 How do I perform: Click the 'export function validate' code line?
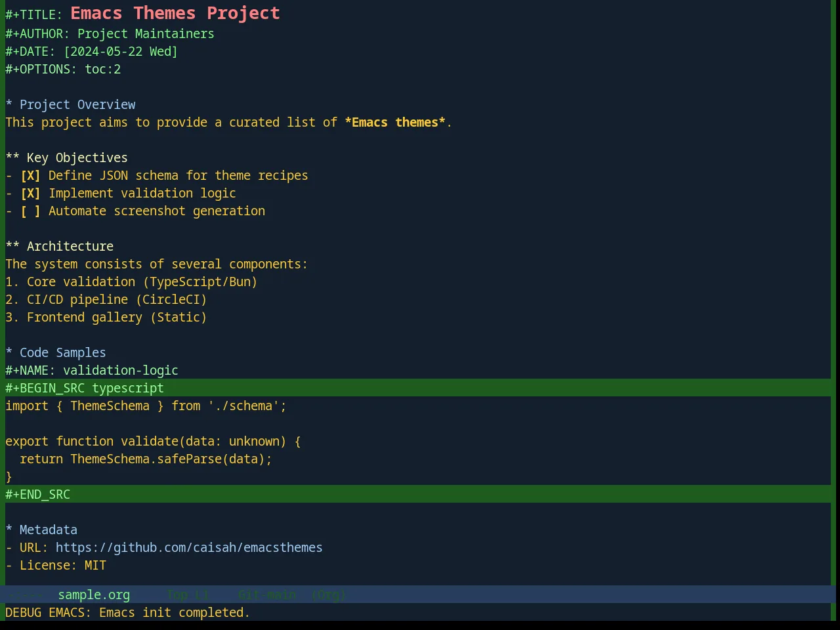(x=153, y=442)
